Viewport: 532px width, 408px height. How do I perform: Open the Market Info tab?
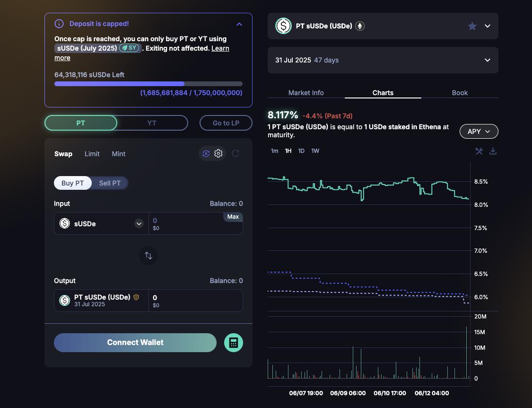click(306, 93)
